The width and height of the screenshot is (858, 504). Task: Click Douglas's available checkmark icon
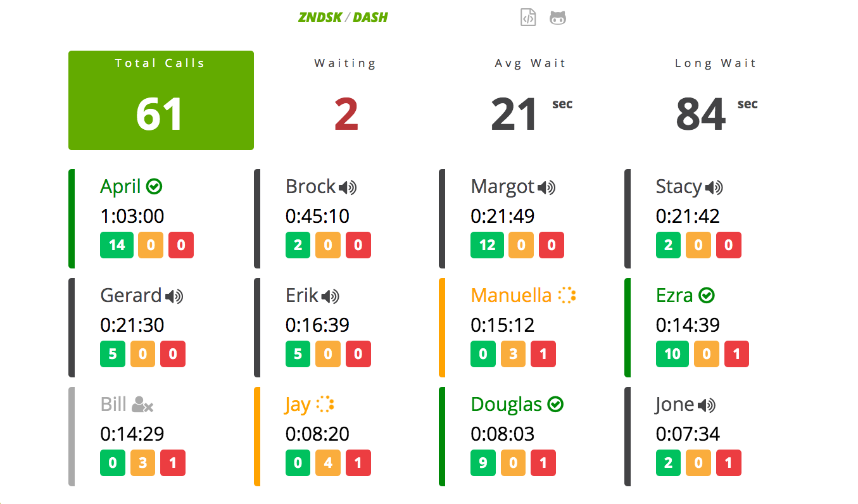555,404
